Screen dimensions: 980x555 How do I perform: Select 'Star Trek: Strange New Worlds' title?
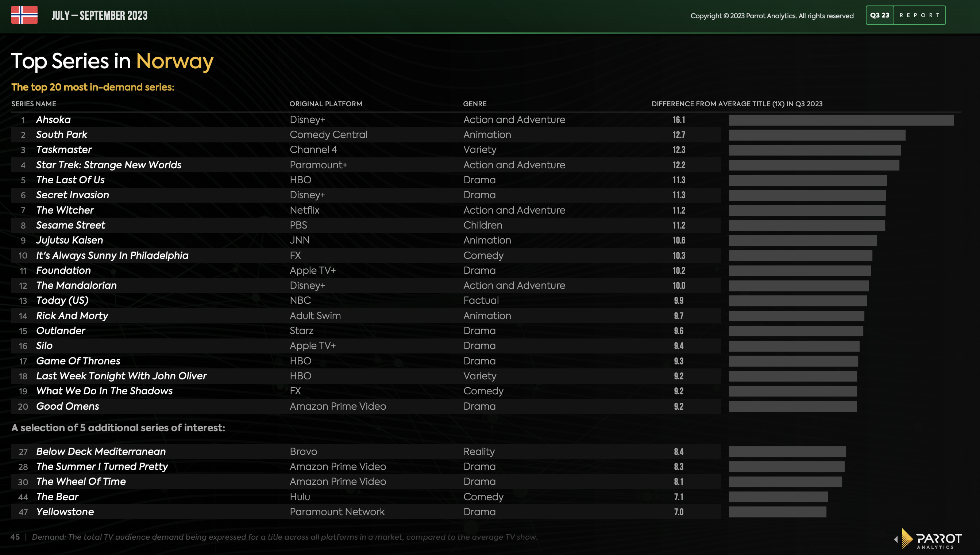point(109,165)
